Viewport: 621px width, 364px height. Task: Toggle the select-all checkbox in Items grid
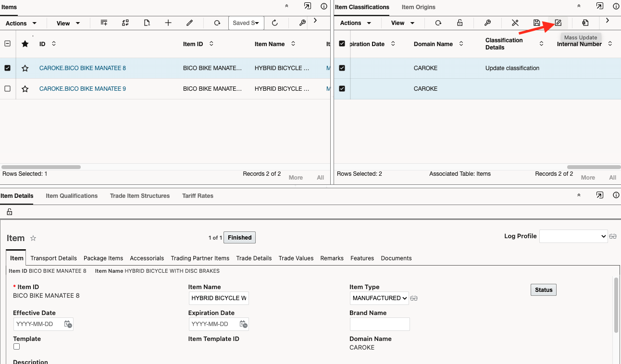click(7, 43)
